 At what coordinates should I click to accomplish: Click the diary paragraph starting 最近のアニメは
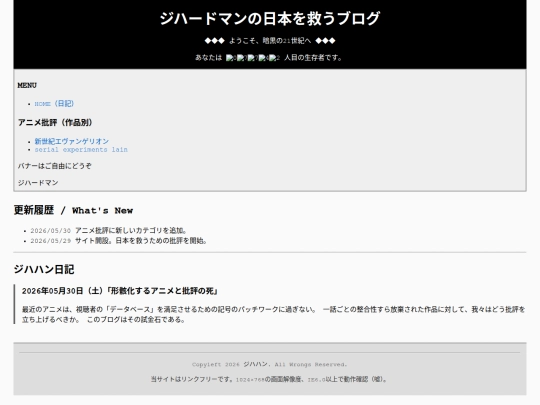pyautogui.click(x=273, y=314)
